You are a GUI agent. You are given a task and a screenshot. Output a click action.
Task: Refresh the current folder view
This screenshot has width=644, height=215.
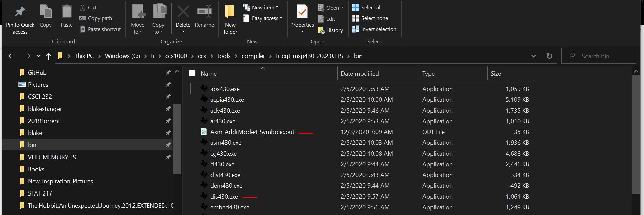549,56
